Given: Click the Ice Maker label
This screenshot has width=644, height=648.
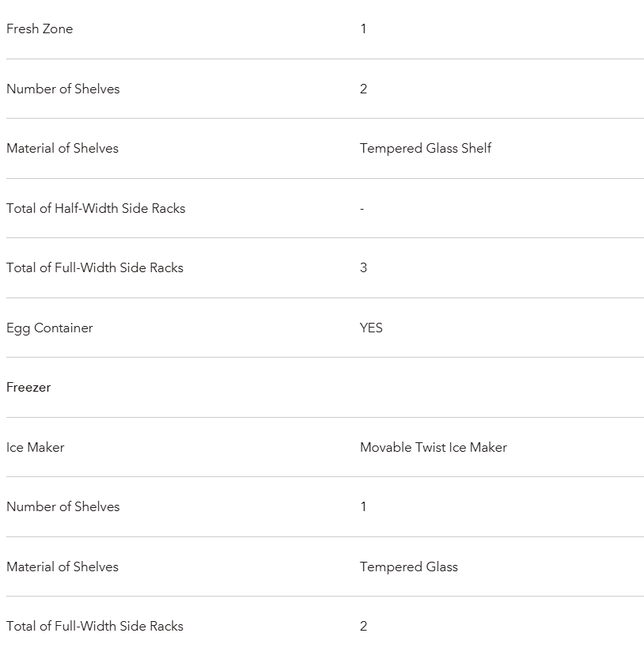Looking at the screenshot, I should [36, 448].
